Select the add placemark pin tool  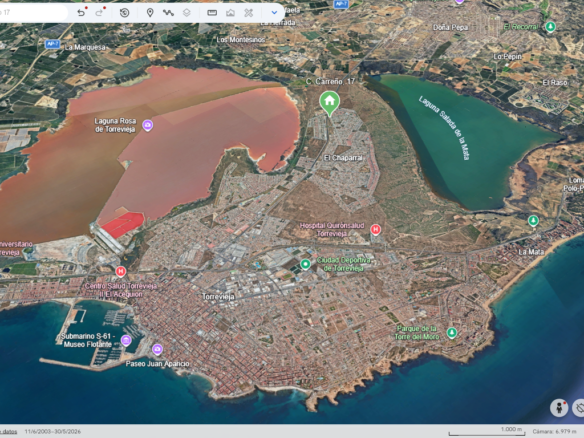coord(150,13)
